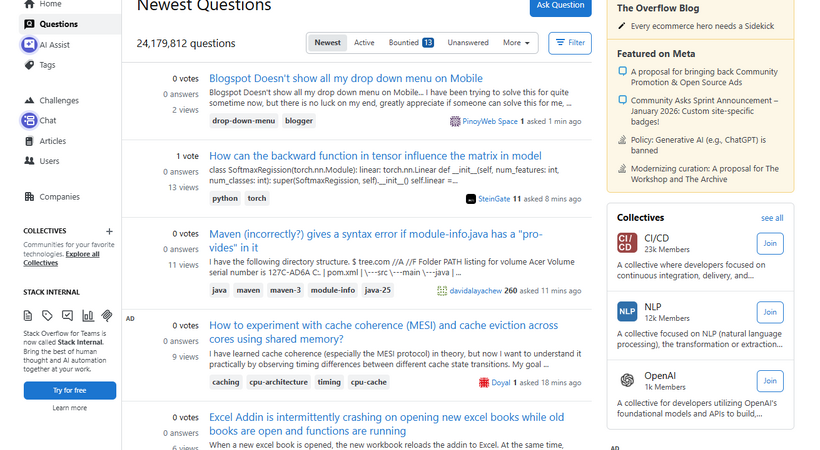Viewport: 820px width, 450px height.
Task: Open Generative AI policy banned link
Action: click(x=698, y=145)
